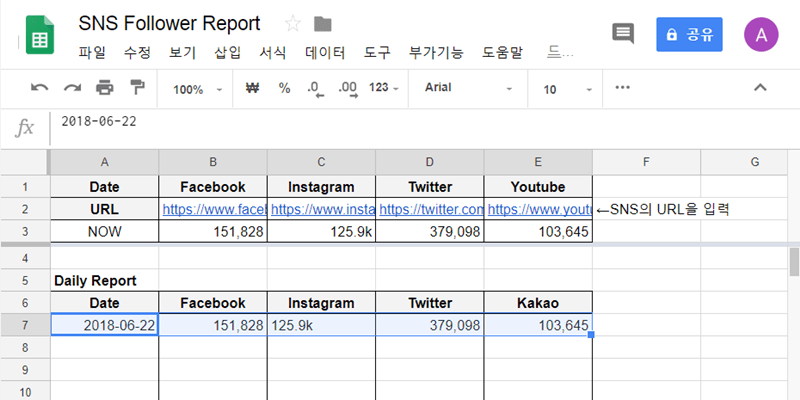Click the redo arrow icon
Screen dimensions: 800x400
72,89
